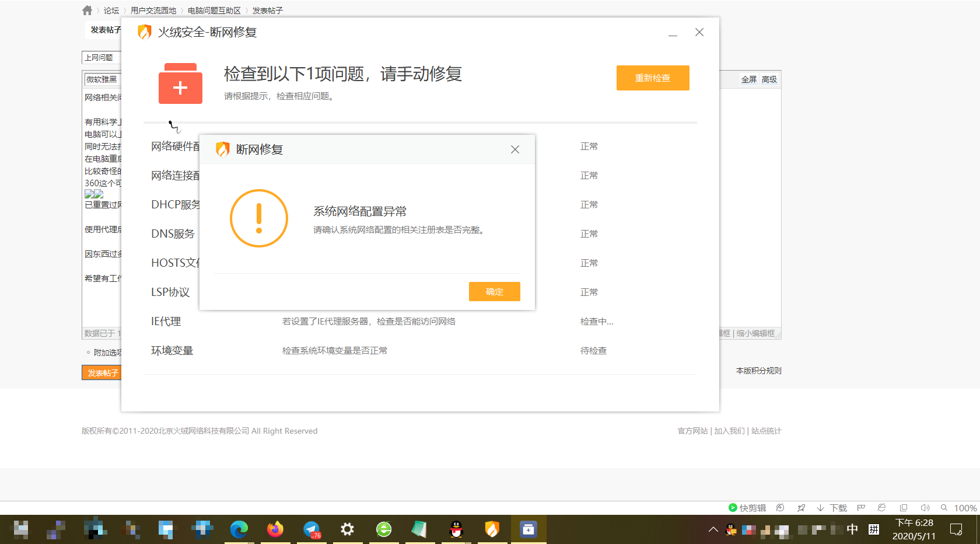Switch editor to 高级 mode
Screen dimensions: 980x544
pyautogui.click(x=769, y=79)
